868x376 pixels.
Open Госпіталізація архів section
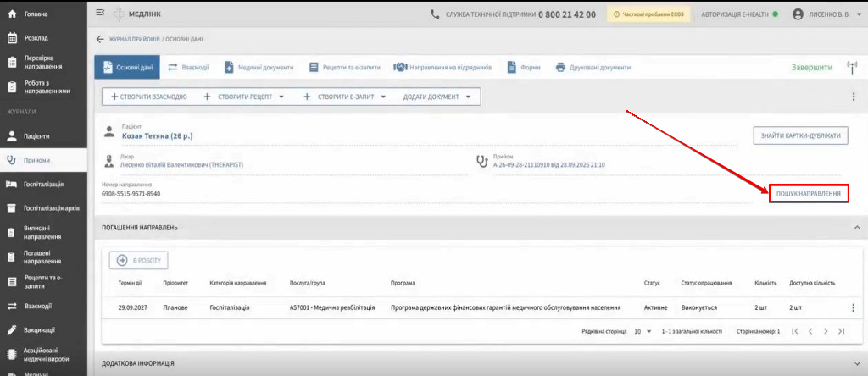click(x=43, y=208)
